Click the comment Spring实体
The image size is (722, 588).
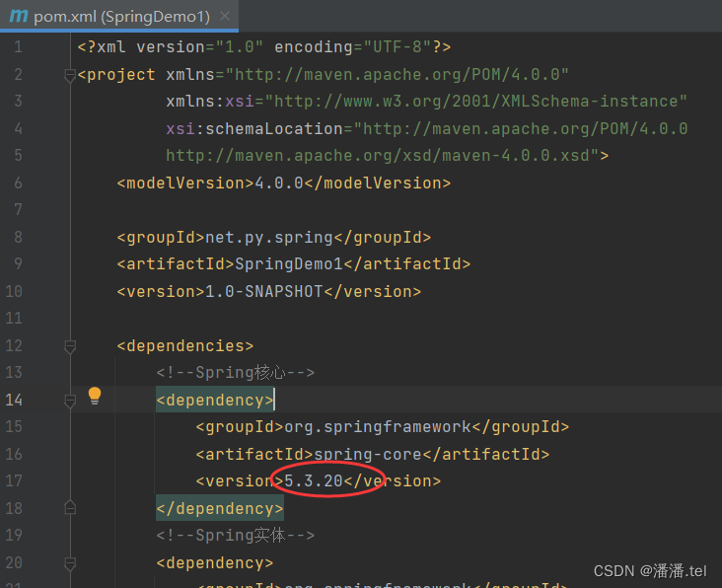[x=236, y=536]
